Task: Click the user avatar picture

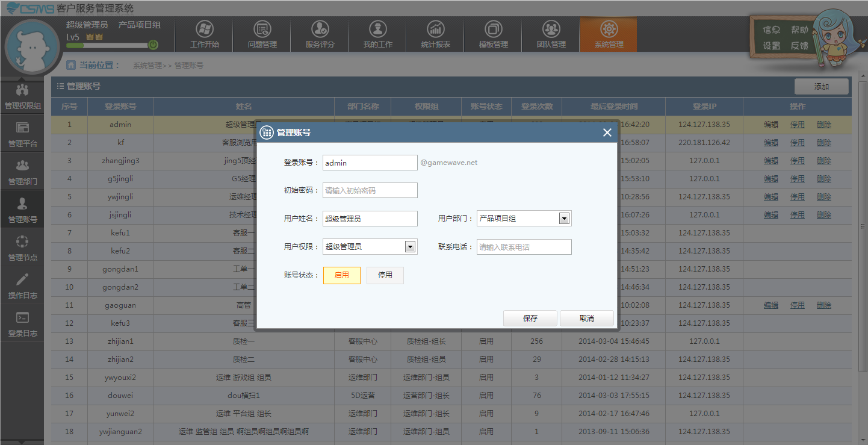Action: pos(33,48)
